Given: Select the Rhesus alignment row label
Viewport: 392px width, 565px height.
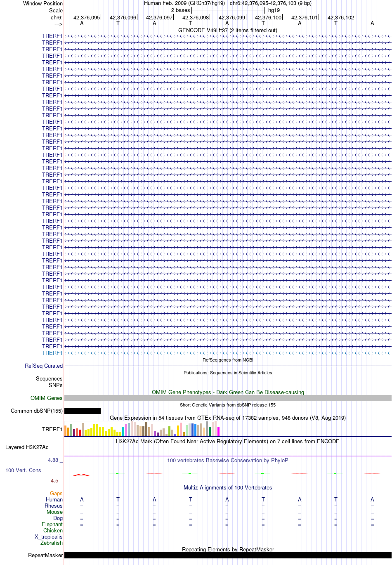Looking at the screenshot, I should click(54, 506).
